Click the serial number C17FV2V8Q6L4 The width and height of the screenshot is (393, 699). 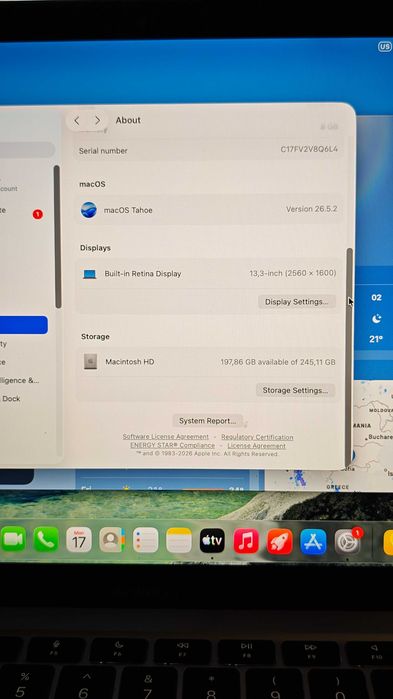[x=309, y=149]
